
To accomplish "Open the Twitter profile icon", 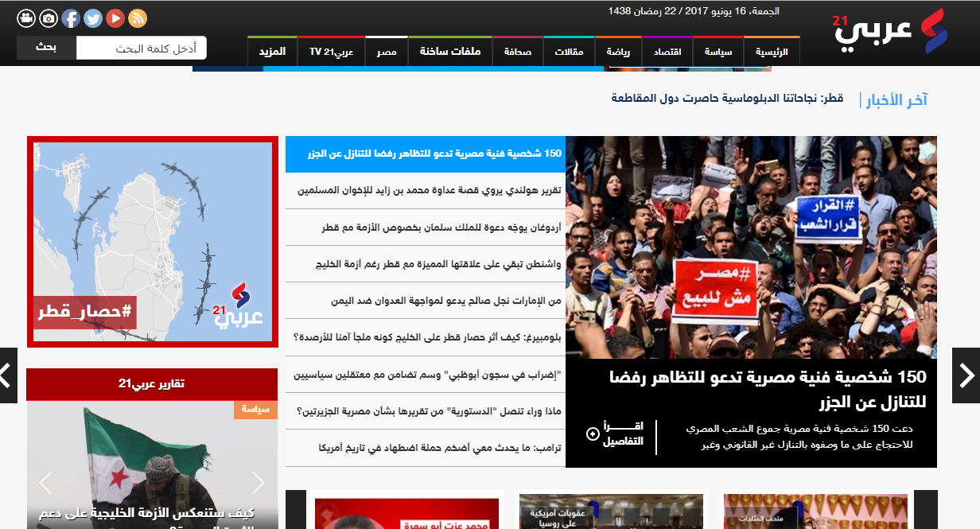I will click(x=93, y=18).
